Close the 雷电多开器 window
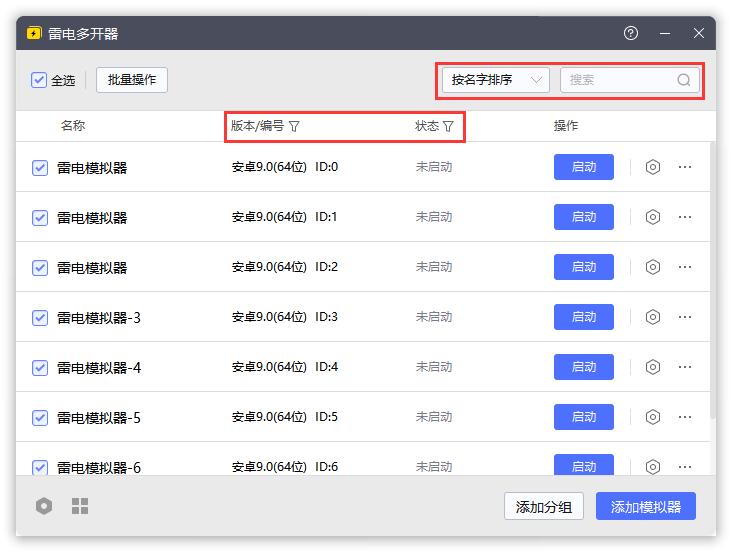Screen dimensions: 736x556 [x=699, y=33]
